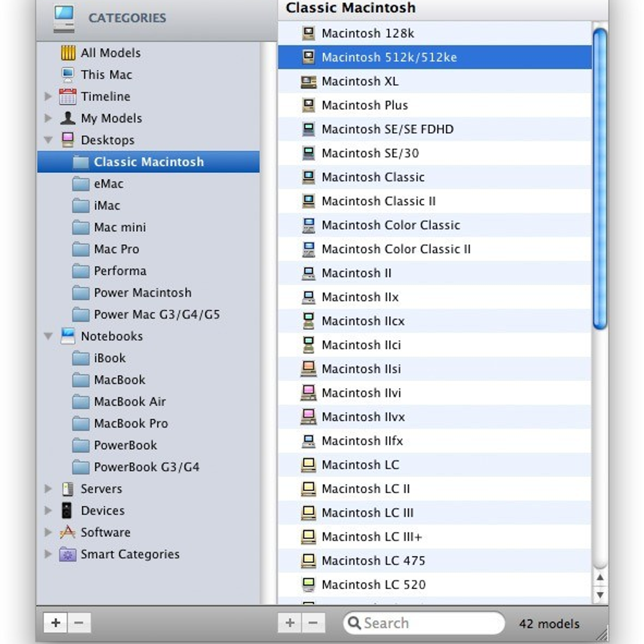Select the This Mac computer icon
This screenshot has height=644, width=644.
[68, 75]
